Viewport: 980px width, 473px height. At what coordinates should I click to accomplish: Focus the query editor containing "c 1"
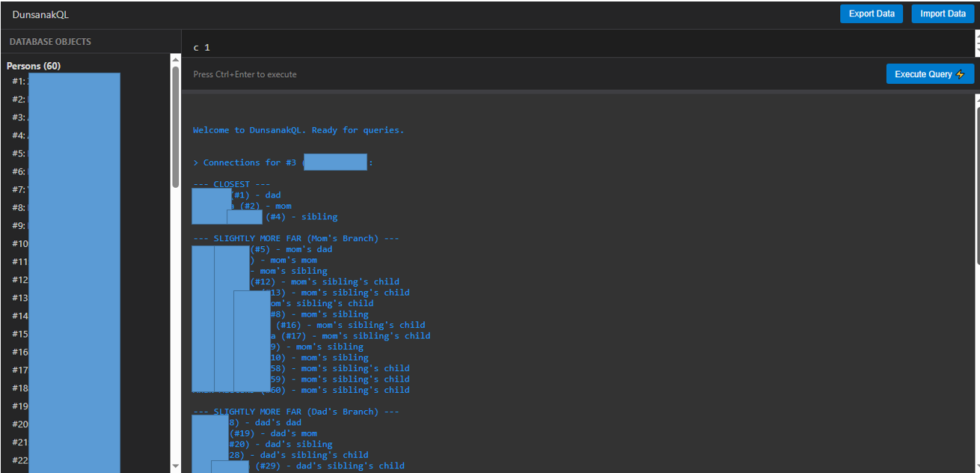pos(578,47)
